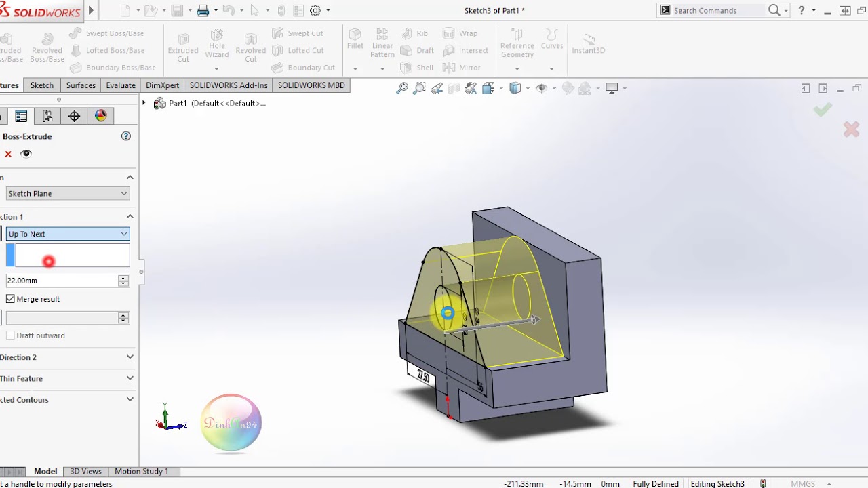Click the Rib feature tool
This screenshot has width=868, height=488.
(x=414, y=33)
